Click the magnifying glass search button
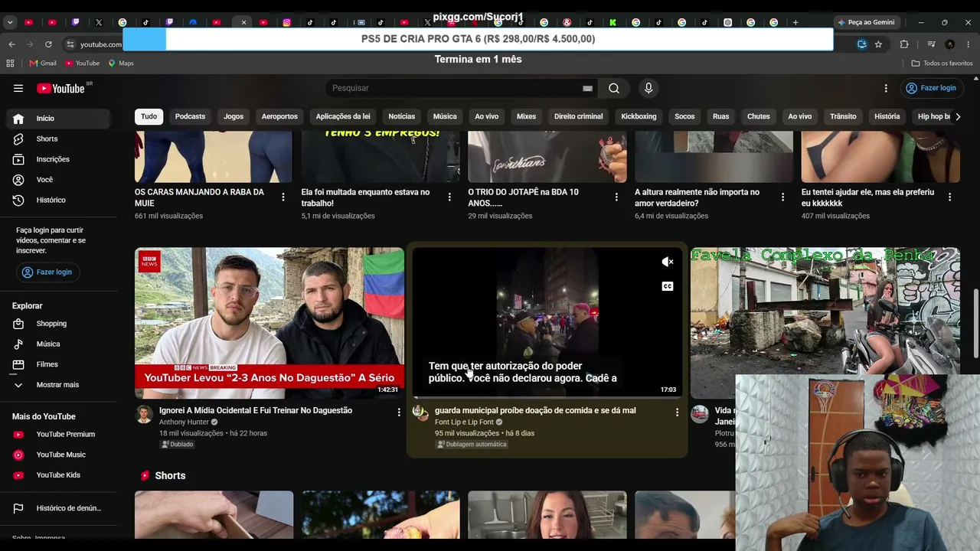This screenshot has height=551, width=980. [x=614, y=88]
